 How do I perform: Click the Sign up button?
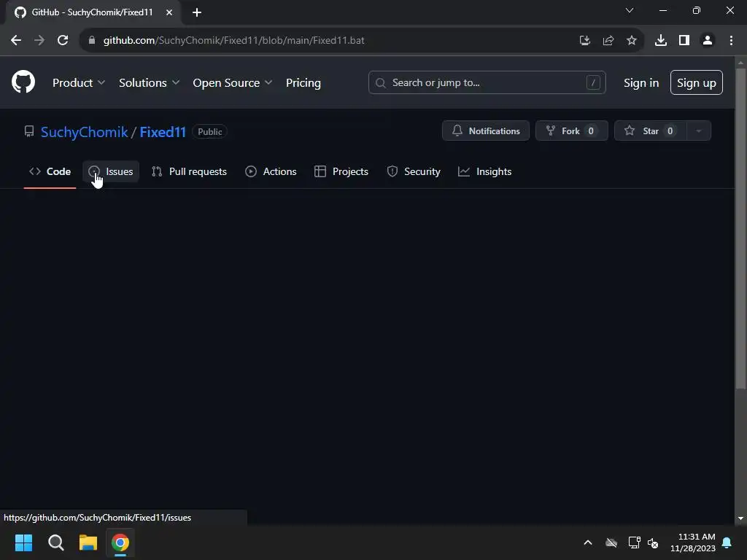[696, 82]
